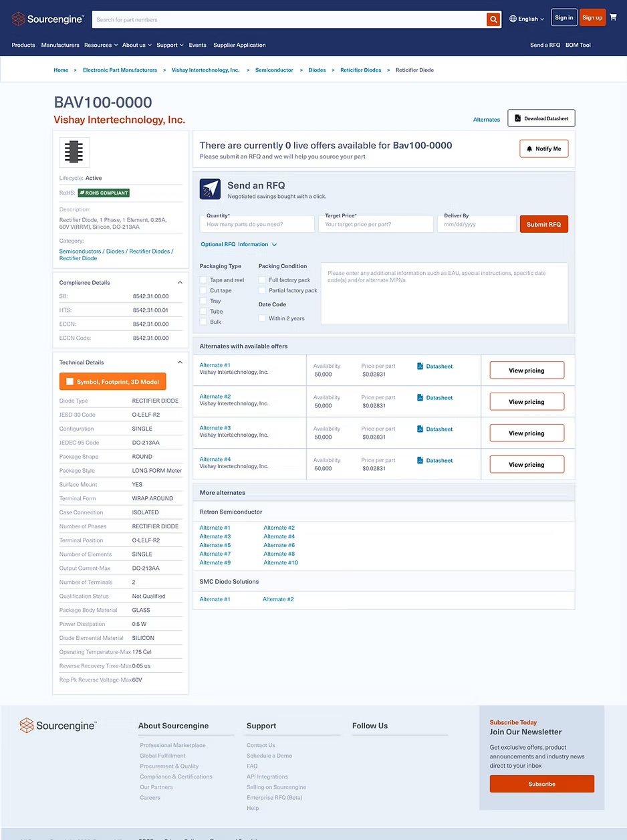Open the Manufacturers menu item
This screenshot has height=840, width=627.
click(60, 45)
